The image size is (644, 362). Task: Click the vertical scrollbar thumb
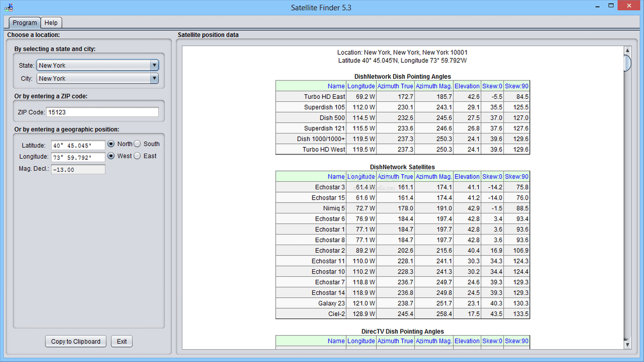[x=626, y=63]
